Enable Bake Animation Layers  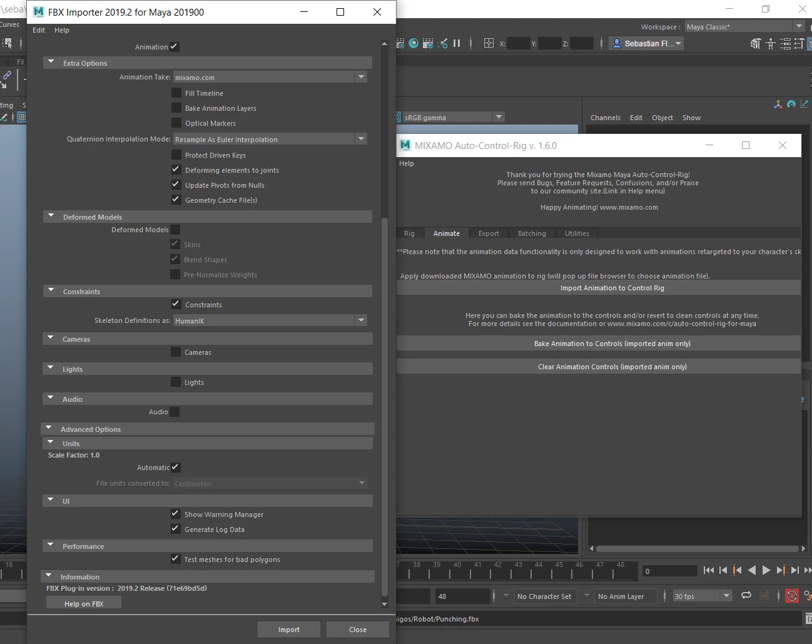pyautogui.click(x=176, y=108)
